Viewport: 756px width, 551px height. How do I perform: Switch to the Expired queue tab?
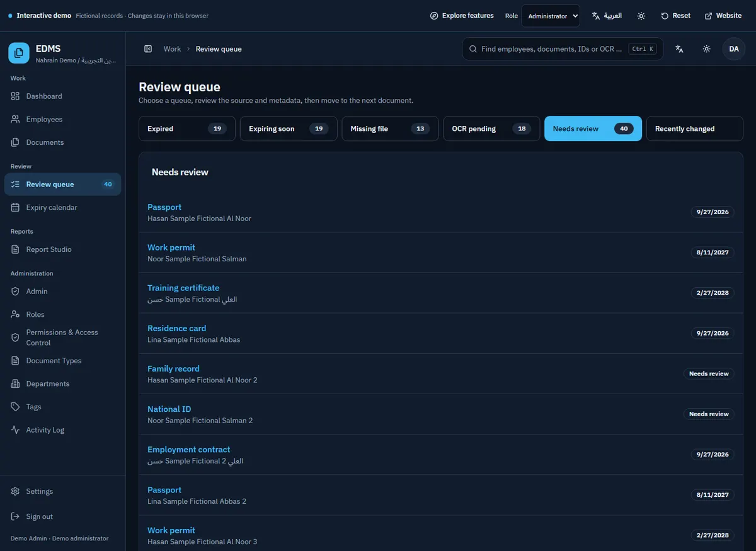[x=187, y=128]
